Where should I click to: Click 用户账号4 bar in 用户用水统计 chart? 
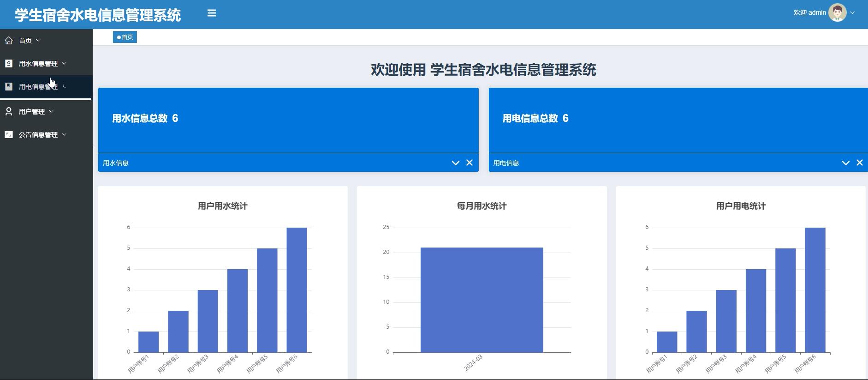pyautogui.click(x=238, y=311)
